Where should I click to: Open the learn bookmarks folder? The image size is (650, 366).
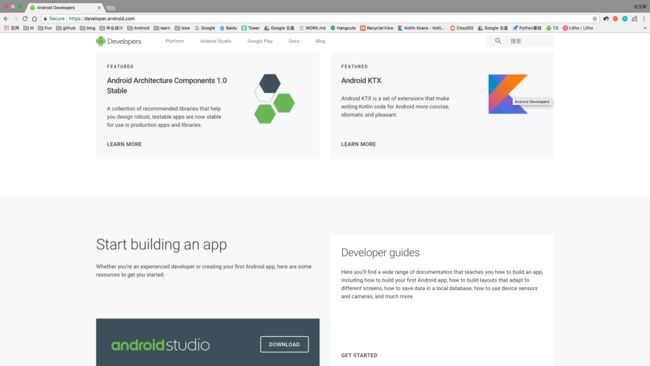[162, 28]
